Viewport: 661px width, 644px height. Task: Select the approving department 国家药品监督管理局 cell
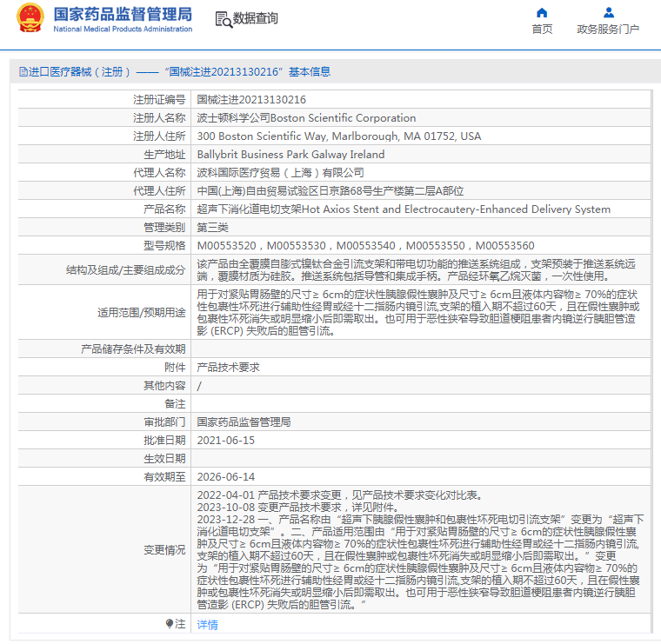tap(244, 422)
